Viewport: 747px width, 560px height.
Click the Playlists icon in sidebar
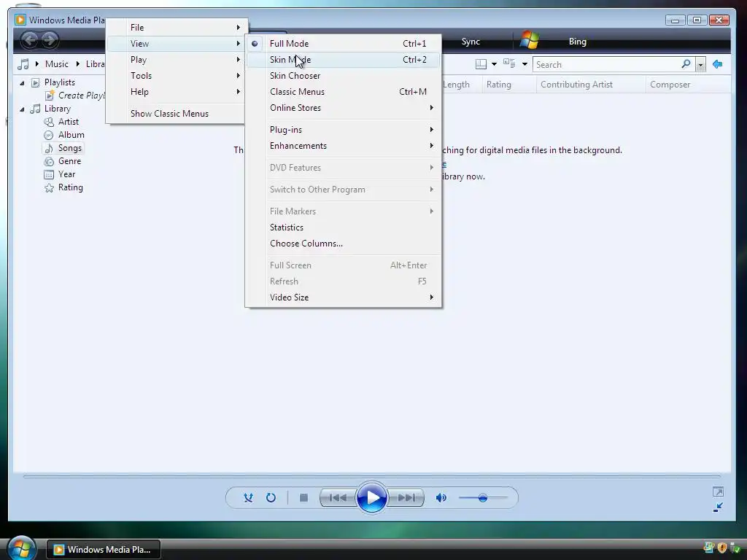pos(35,83)
